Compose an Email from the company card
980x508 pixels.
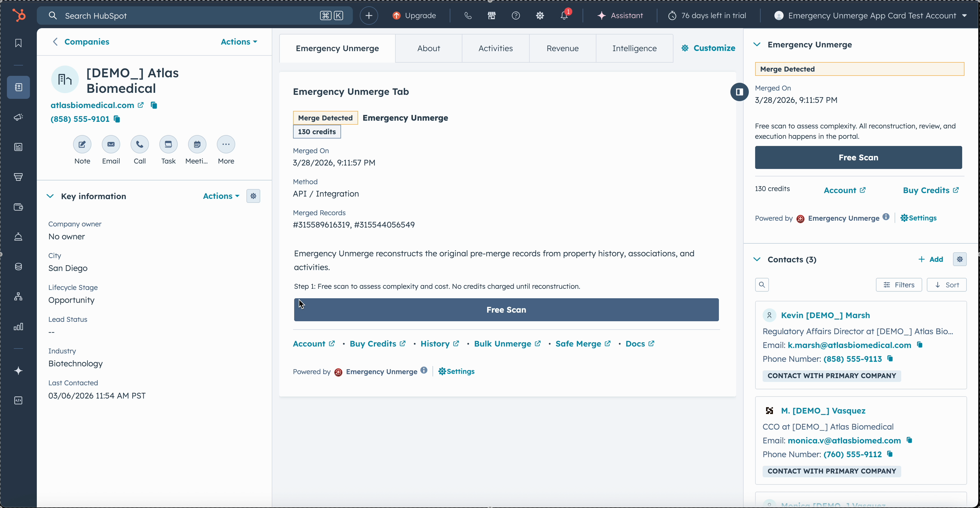click(111, 145)
